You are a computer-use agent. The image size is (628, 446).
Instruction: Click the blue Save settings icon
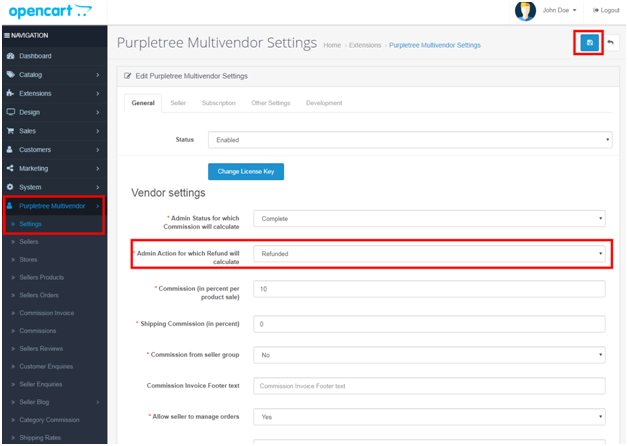click(589, 42)
